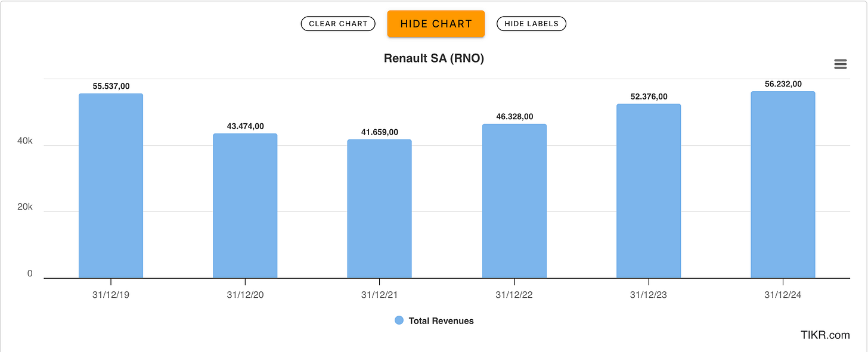
Task: Click the 52.376,00 data label
Action: pyautogui.click(x=649, y=96)
